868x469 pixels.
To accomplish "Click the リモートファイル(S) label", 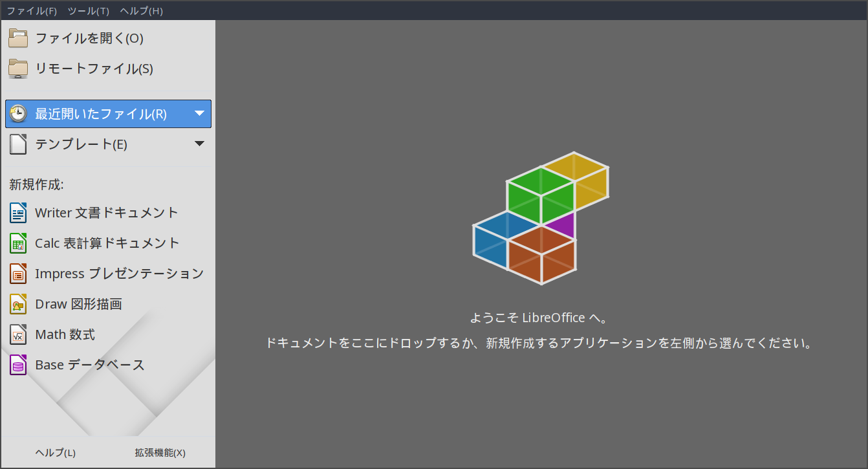I will (94, 69).
